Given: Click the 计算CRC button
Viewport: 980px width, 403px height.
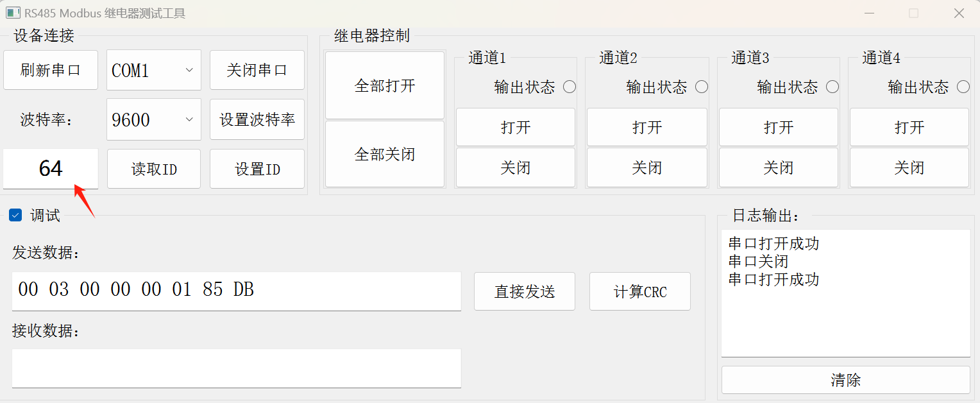Looking at the screenshot, I should tap(640, 291).
